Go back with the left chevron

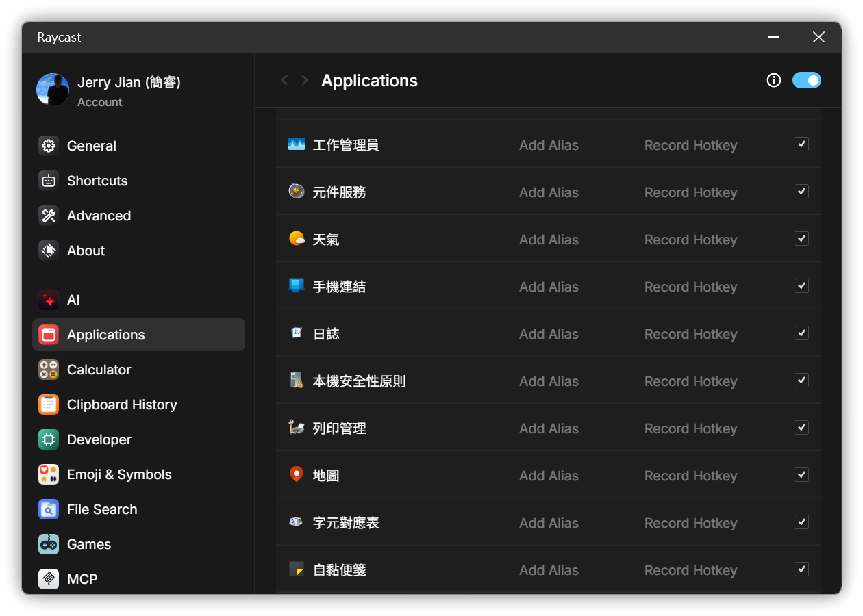(285, 81)
